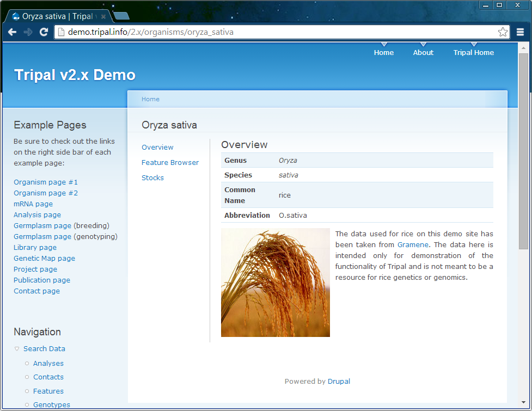Open the Contact page example
532x411 pixels.
36,291
